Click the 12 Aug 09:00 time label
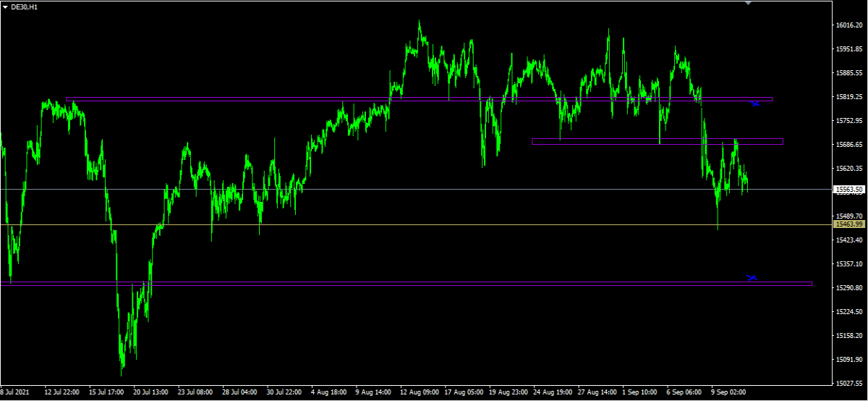The image size is (868, 401). click(x=420, y=392)
